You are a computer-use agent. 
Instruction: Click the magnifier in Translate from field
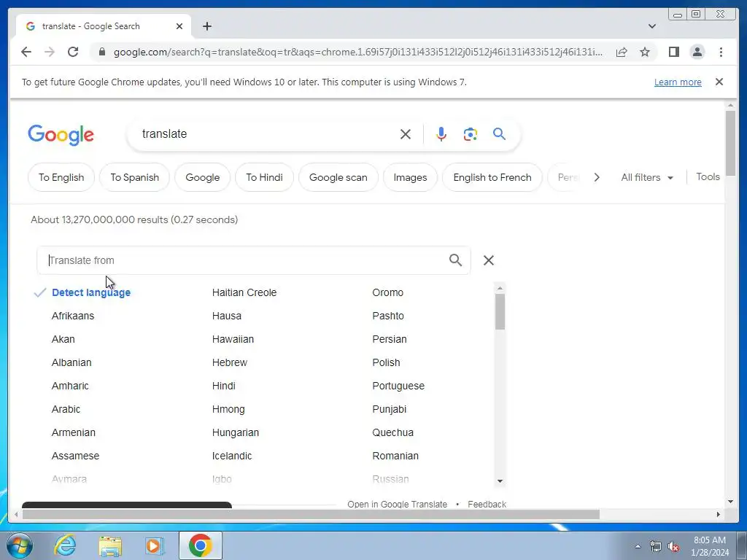click(x=455, y=260)
